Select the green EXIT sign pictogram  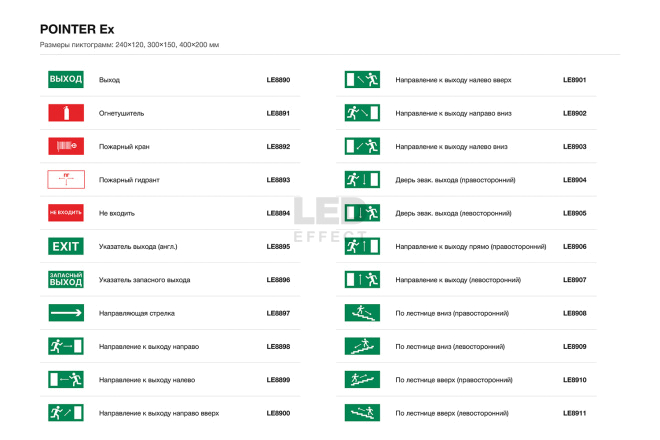pyautogui.click(x=66, y=246)
